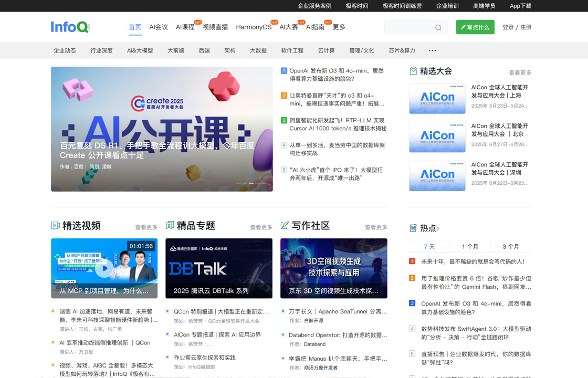588x378 pixels.
Task: Select the 架构 category
Action: (x=230, y=50)
